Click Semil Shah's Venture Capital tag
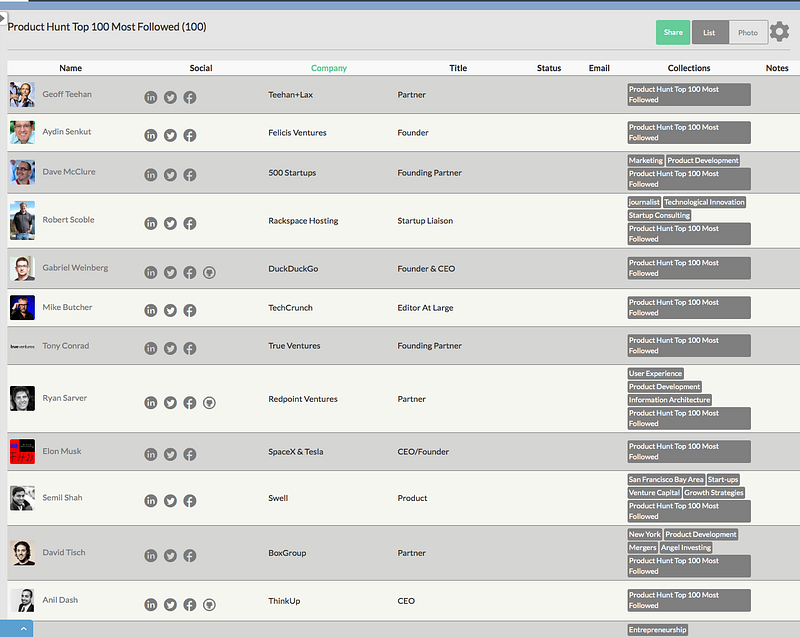 point(654,493)
